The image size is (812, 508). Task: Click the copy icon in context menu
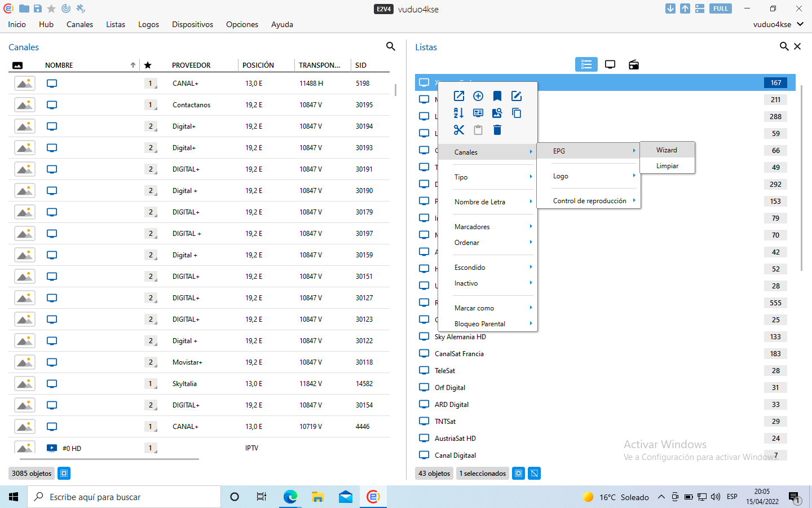pos(516,113)
